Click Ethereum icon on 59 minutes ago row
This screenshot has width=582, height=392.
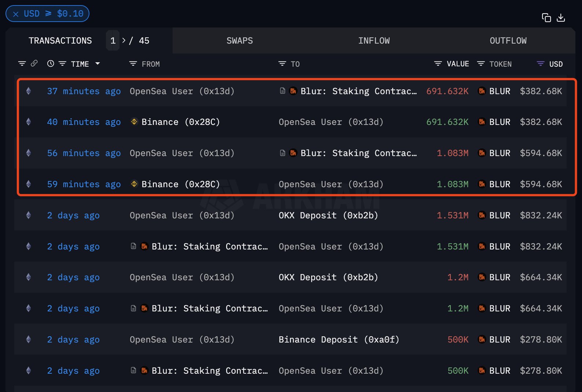click(x=29, y=184)
